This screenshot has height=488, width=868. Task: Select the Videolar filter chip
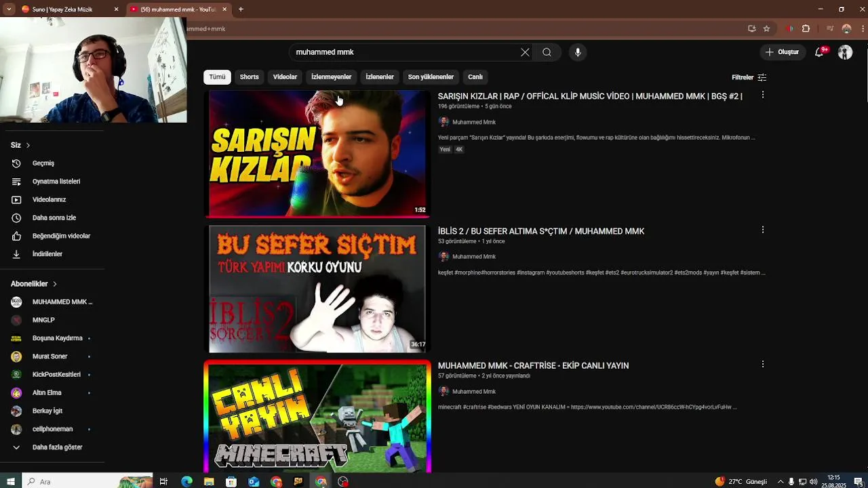285,77
